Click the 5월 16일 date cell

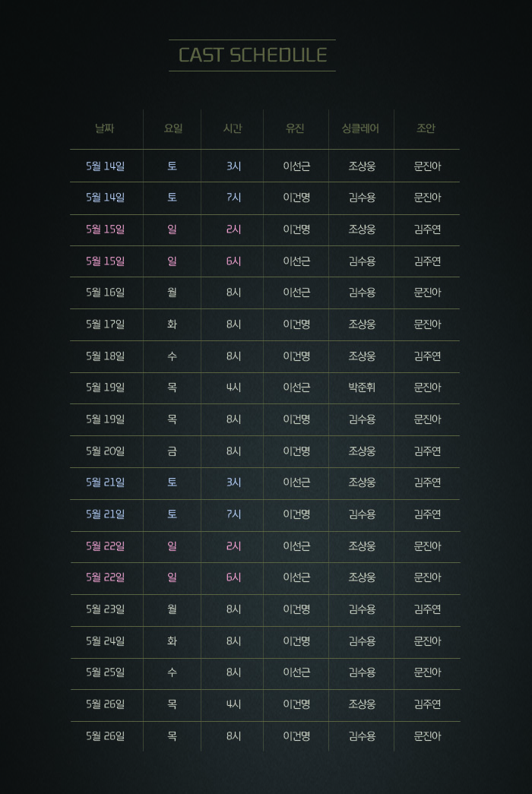point(106,293)
